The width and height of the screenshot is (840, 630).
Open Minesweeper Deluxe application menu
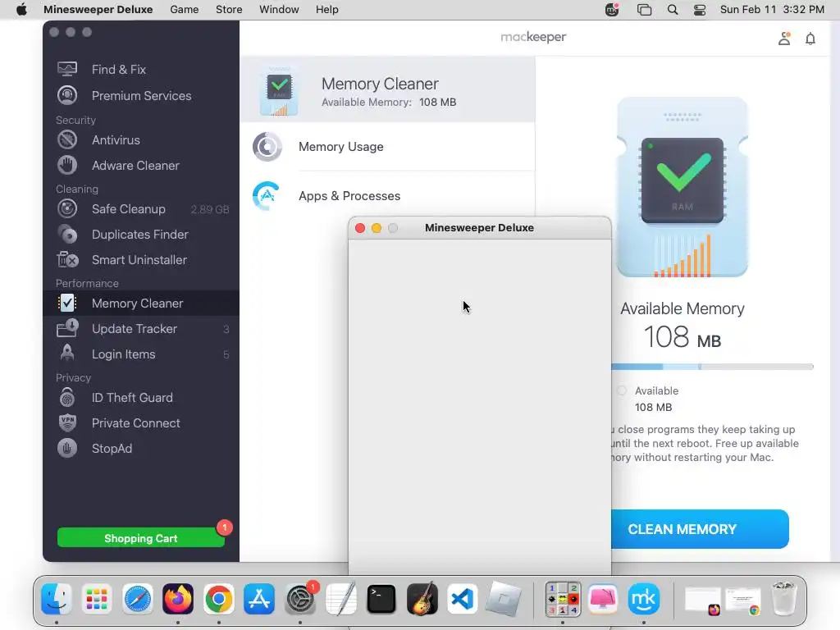point(98,10)
